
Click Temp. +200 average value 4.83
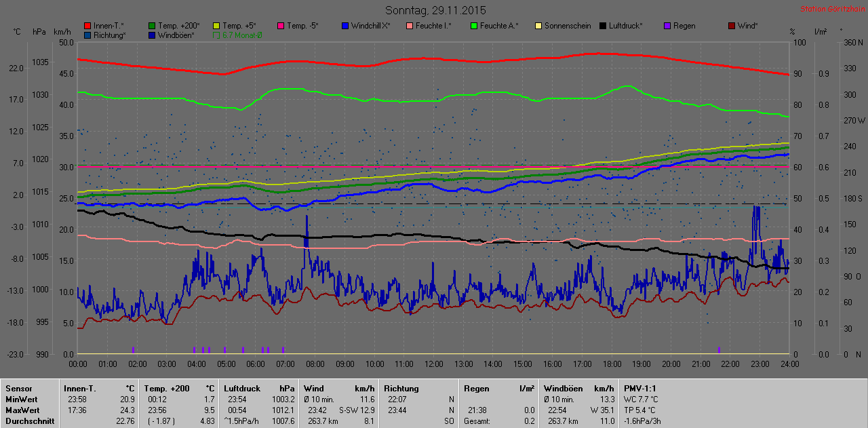(207, 421)
